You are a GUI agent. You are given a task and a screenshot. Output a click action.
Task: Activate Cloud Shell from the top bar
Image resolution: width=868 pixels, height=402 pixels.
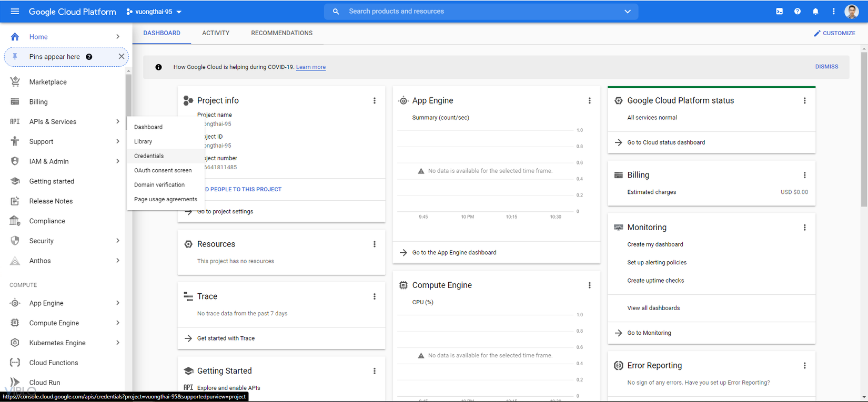click(x=779, y=11)
